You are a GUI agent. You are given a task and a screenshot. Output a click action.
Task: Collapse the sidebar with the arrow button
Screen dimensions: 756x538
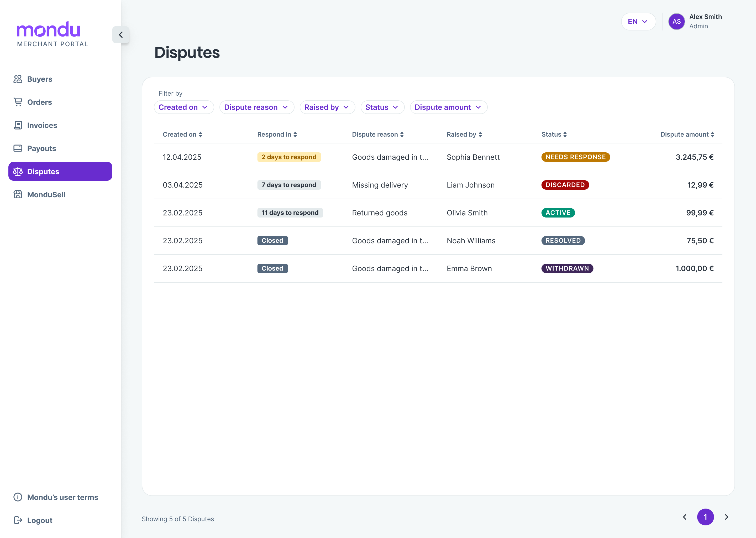(121, 35)
